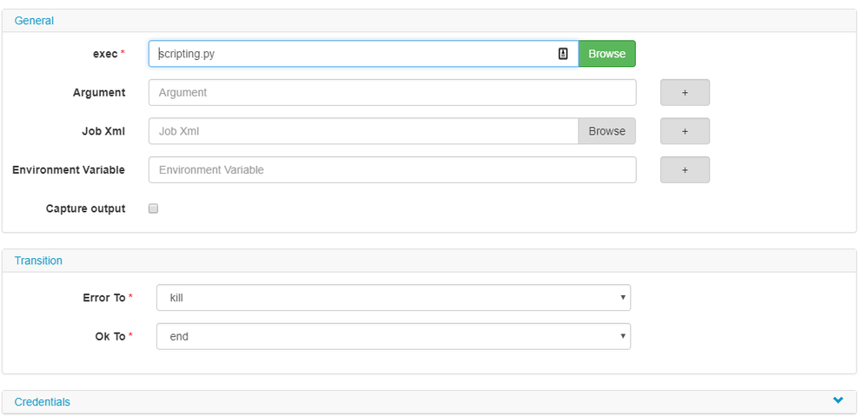
Task: Click the gray Browse button for Job Xml
Action: coord(606,131)
